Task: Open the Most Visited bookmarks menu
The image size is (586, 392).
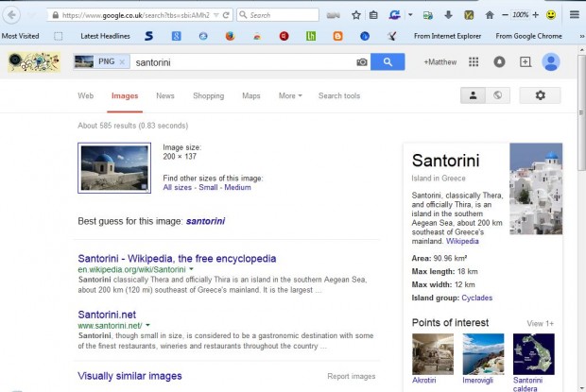Action: tap(20, 36)
